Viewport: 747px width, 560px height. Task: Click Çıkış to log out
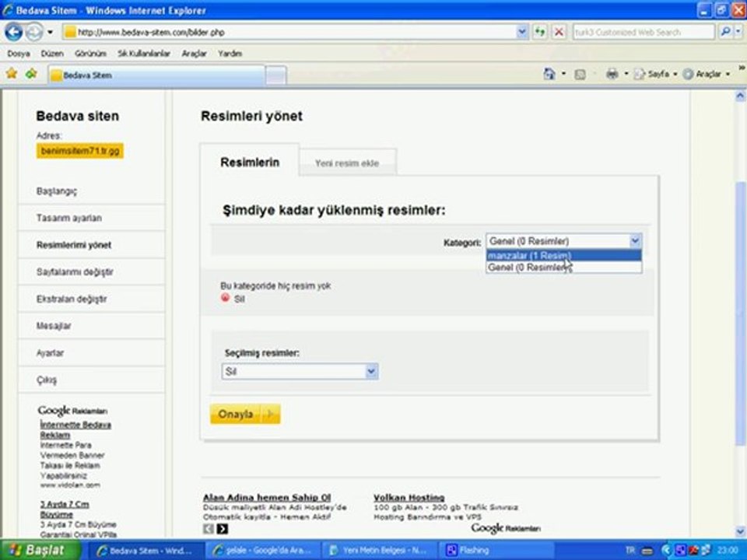pyautogui.click(x=47, y=380)
